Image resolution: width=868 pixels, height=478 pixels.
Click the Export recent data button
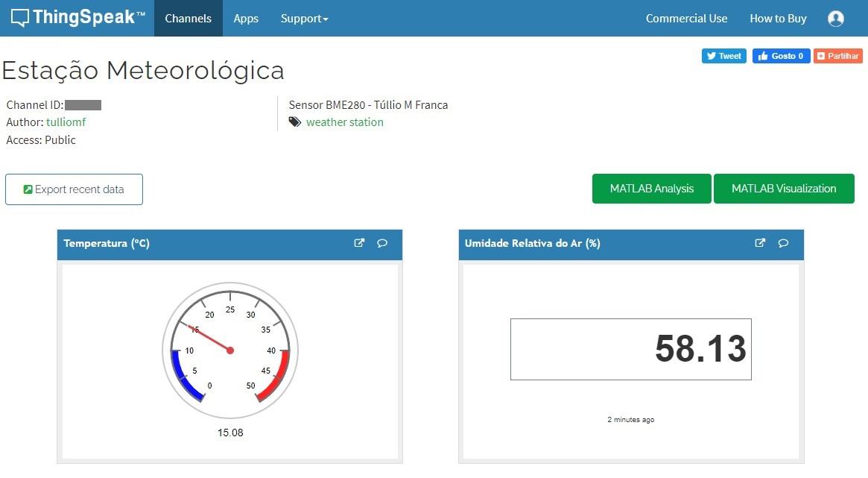[x=75, y=189]
